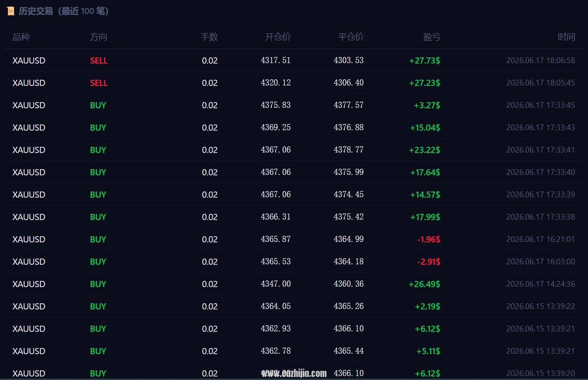588x380 pixels.
Task: Select the profit value +23.22$
Action: (425, 150)
